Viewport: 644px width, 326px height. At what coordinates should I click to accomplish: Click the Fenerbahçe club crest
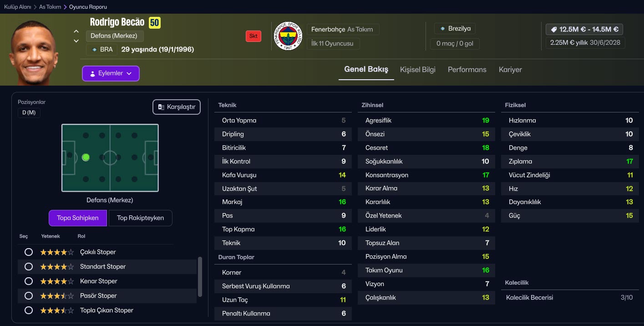[288, 36]
